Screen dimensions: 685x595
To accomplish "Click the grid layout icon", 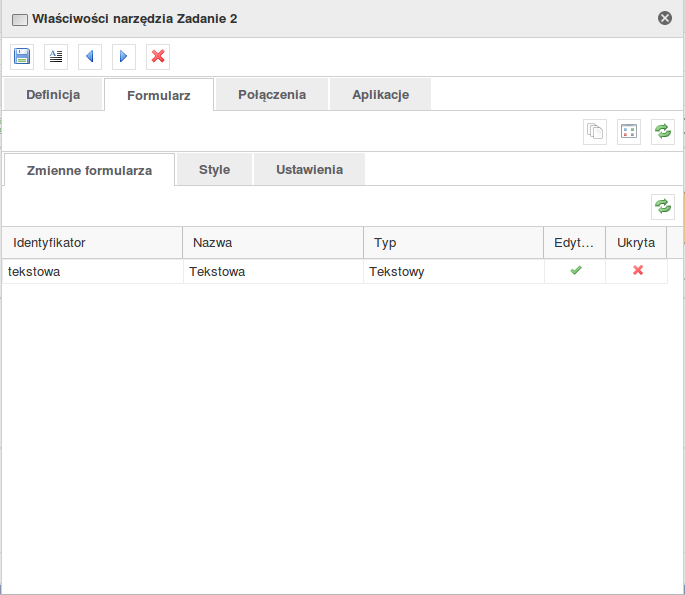I will (x=629, y=132).
